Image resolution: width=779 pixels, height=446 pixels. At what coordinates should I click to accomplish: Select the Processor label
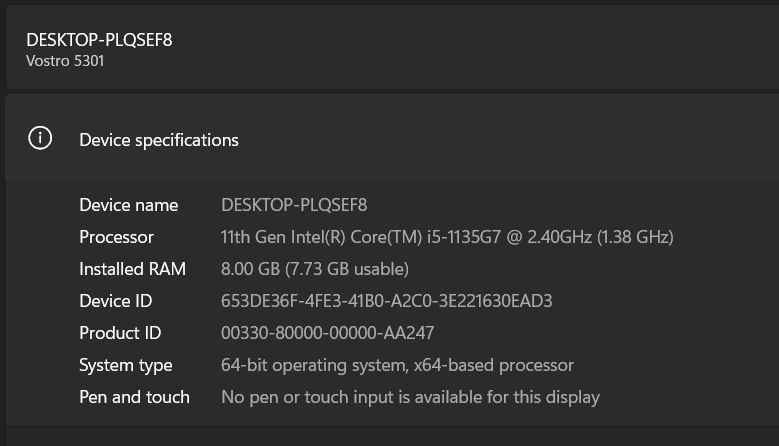(x=116, y=237)
